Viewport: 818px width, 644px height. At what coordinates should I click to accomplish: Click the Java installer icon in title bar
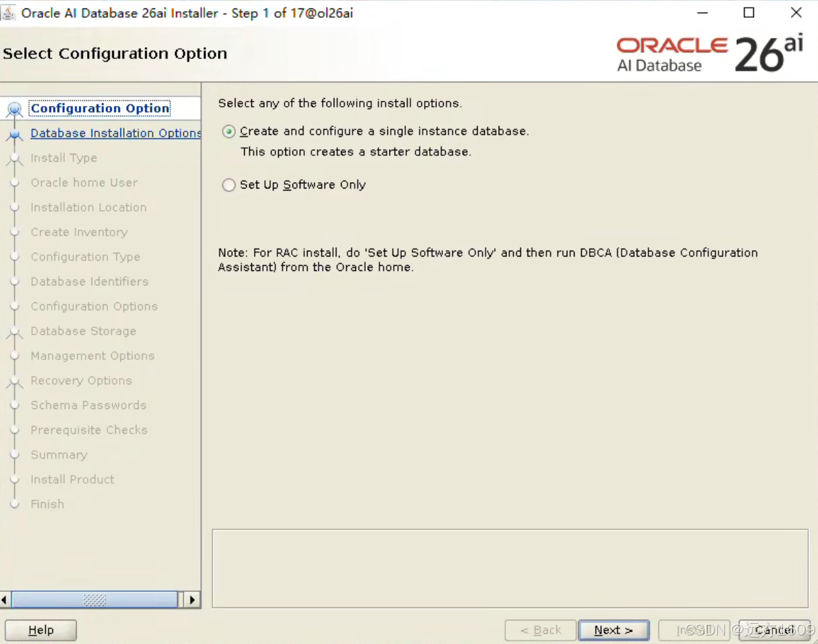(9, 13)
